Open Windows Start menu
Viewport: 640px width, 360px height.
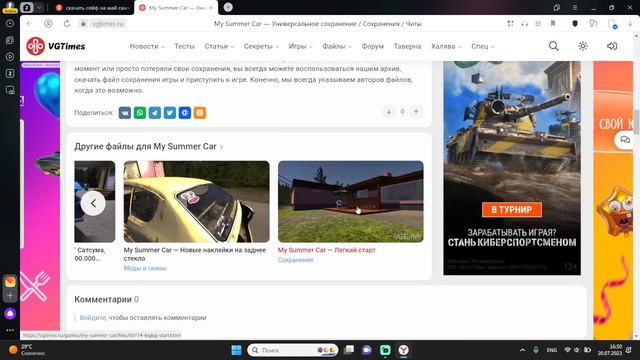[236, 350]
